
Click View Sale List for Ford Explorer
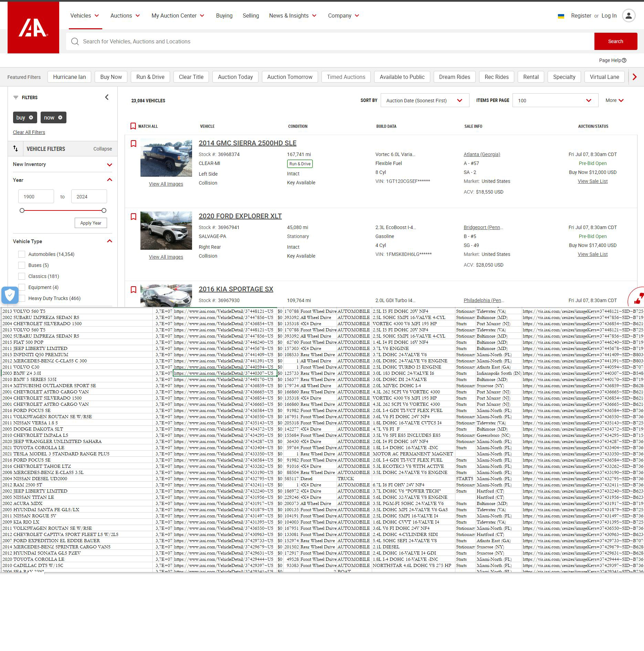pos(593,254)
